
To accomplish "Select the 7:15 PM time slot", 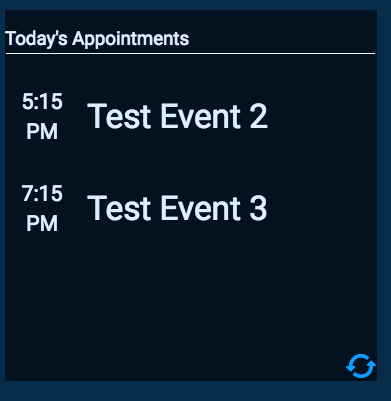I will coord(42,208).
